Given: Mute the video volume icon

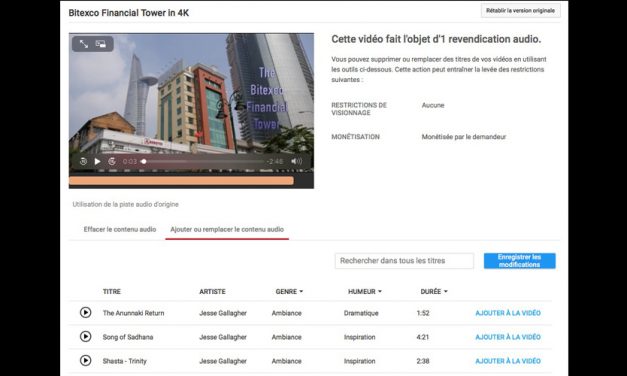Looking at the screenshot, I should pos(296,161).
